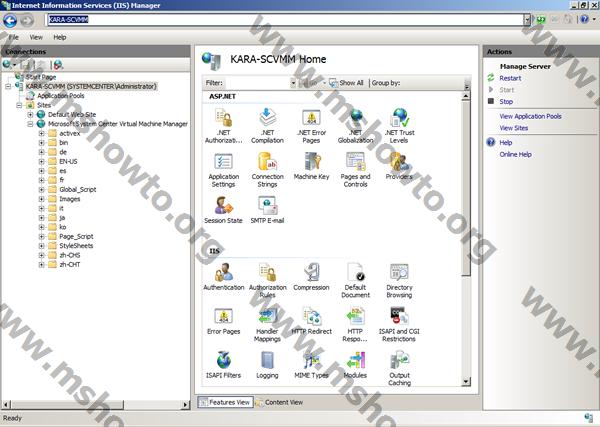Open Connection Strings feature

[267, 169]
